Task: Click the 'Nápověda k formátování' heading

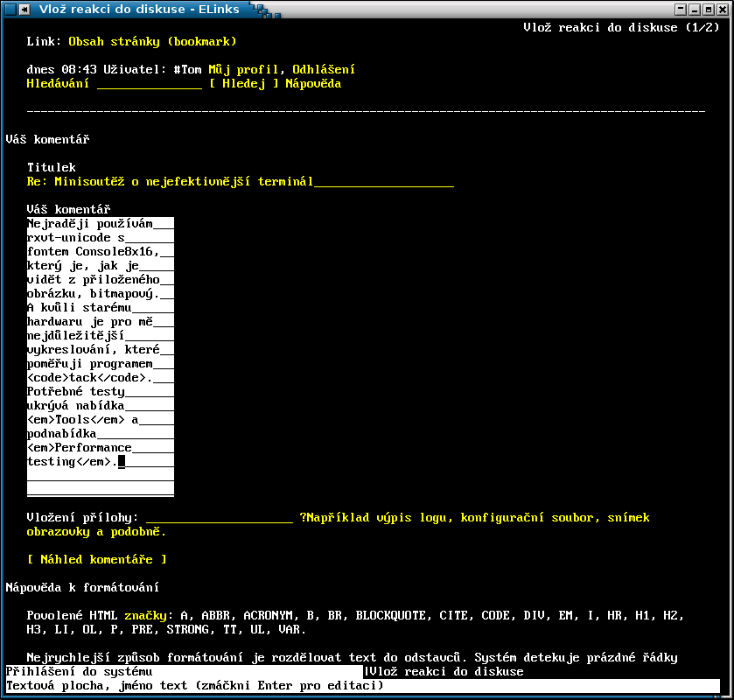Action: [82, 588]
